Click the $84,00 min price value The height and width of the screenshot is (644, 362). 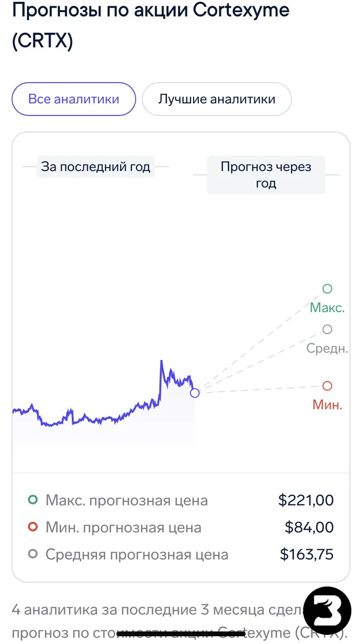tap(309, 527)
